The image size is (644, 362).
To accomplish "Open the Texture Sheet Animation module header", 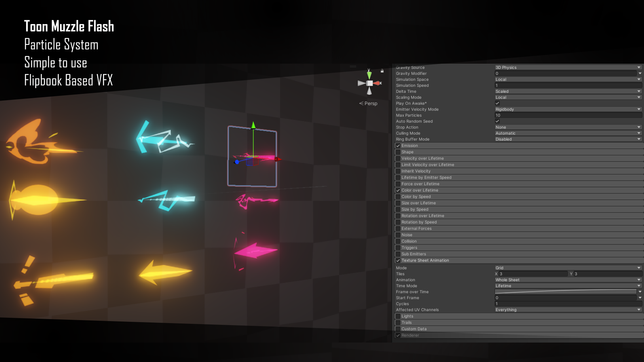I will (x=425, y=260).
